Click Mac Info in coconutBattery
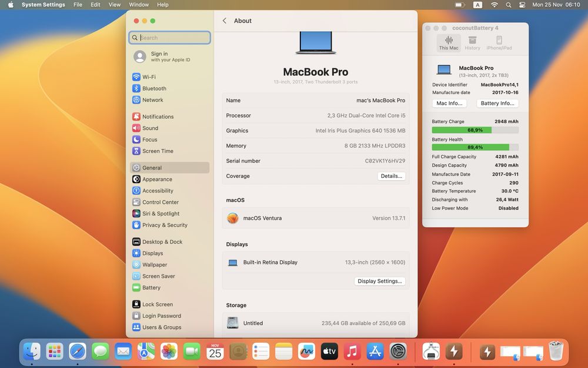Viewport: 588px width, 368px height. (x=449, y=103)
